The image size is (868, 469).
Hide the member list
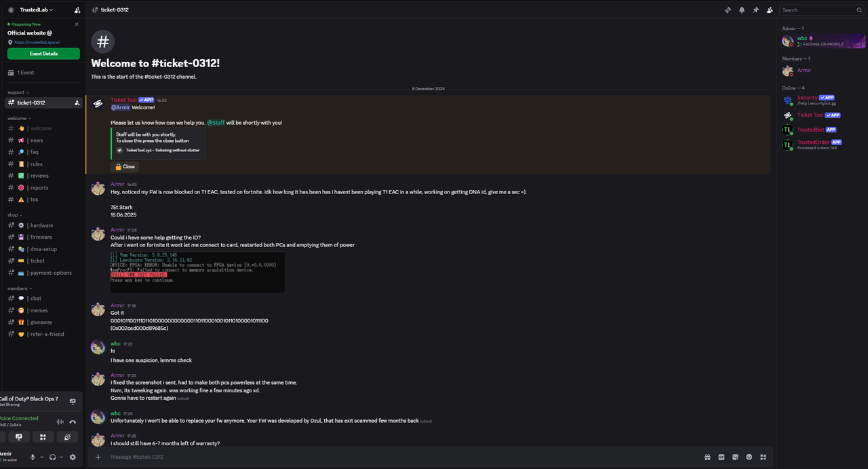tap(770, 10)
